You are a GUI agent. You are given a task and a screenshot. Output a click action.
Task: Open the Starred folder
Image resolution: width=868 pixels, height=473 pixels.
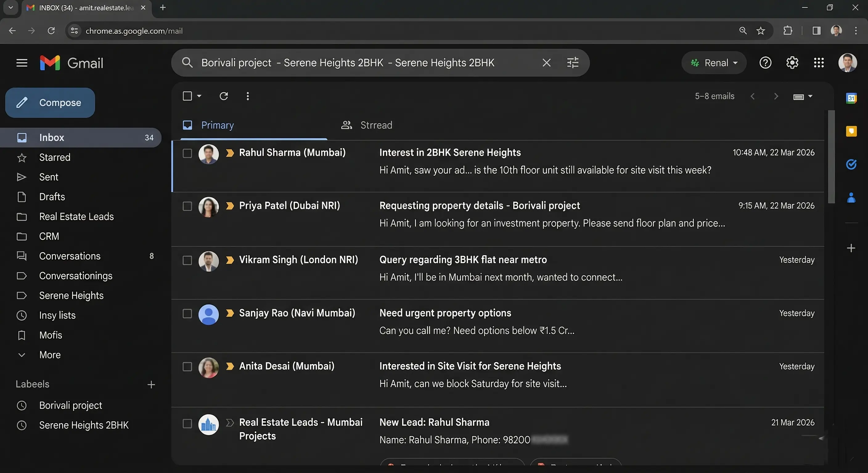(55, 157)
